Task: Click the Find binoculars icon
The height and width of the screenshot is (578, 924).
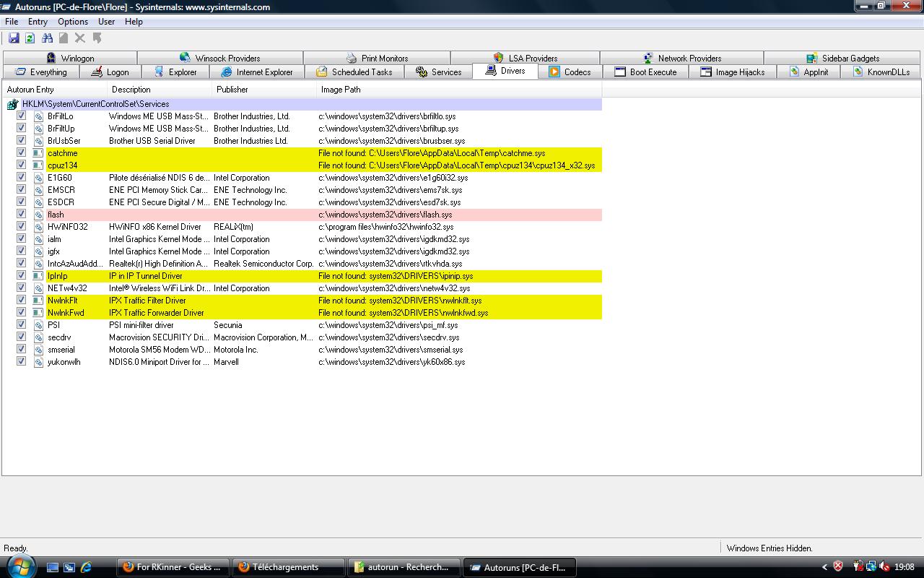Action: 47,38
